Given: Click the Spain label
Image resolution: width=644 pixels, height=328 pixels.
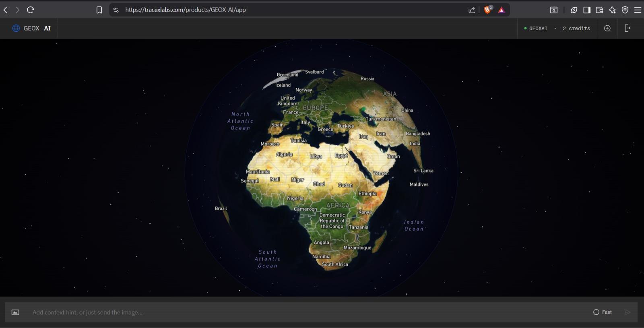Looking at the screenshot, I should coord(277,125).
